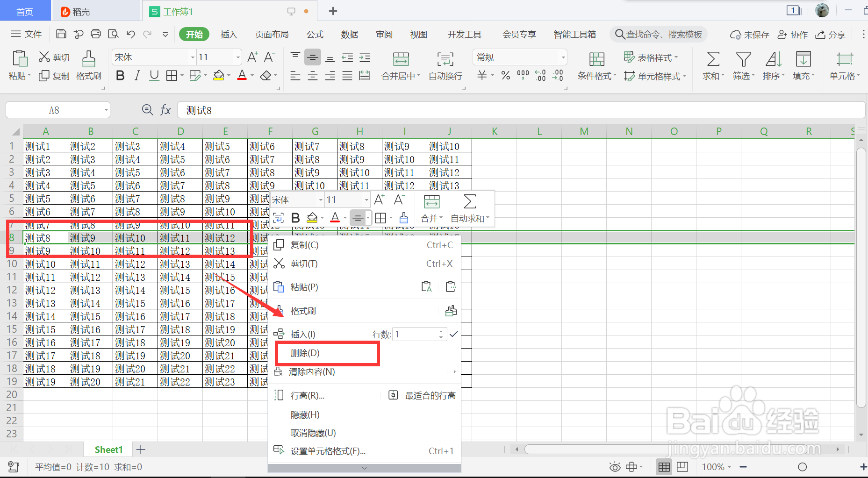Click Best Fit Row Height (最适合的行高)

(x=423, y=395)
